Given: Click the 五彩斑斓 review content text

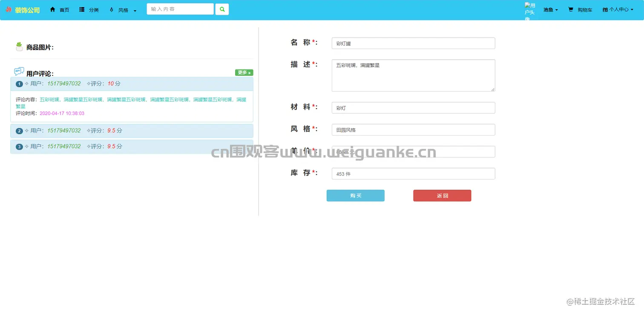Looking at the screenshot, I should point(131,103).
